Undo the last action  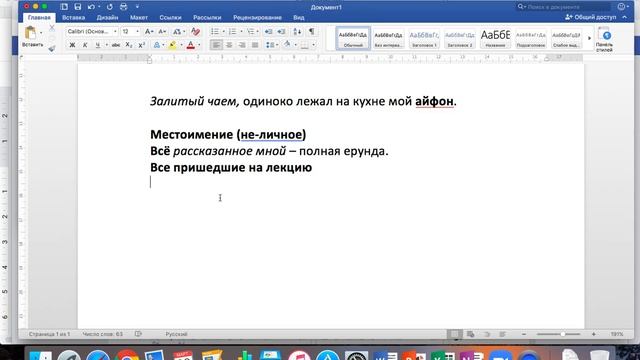[x=91, y=7]
